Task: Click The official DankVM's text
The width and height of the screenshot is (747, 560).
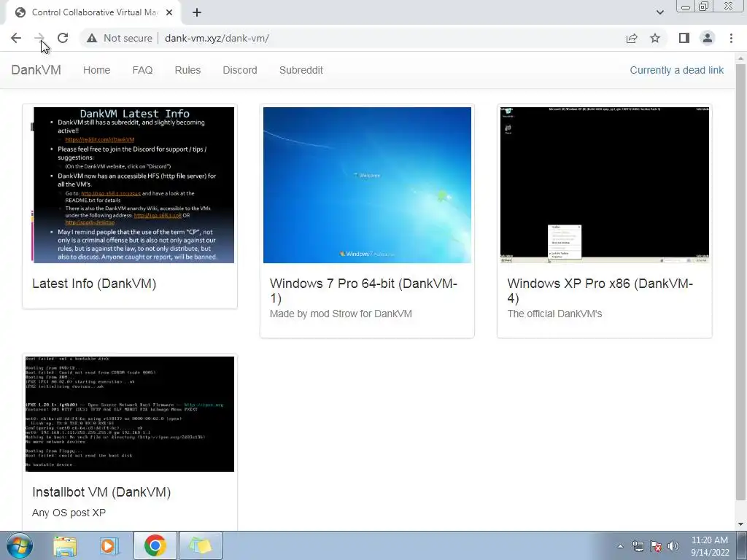Action: pyautogui.click(x=554, y=314)
